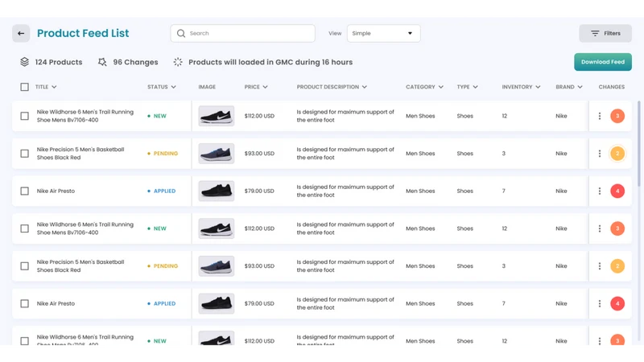Click inside the Search input field

click(243, 33)
